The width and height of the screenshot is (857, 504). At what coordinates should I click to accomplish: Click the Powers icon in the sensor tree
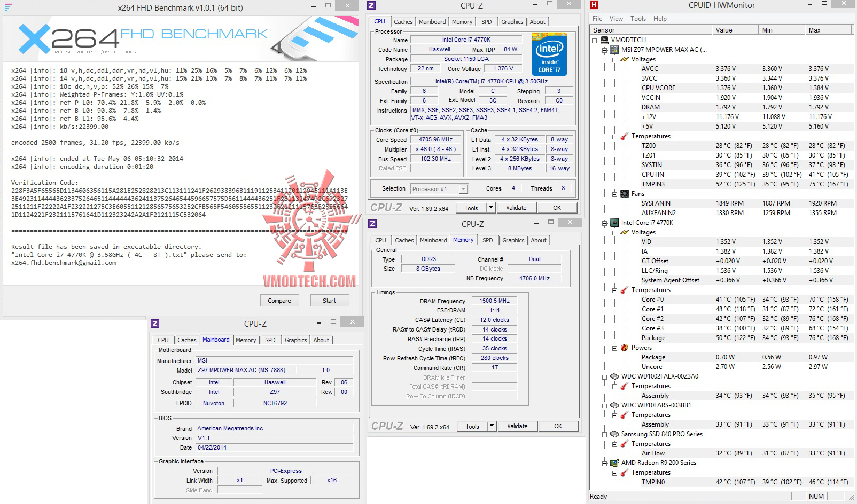click(x=624, y=348)
